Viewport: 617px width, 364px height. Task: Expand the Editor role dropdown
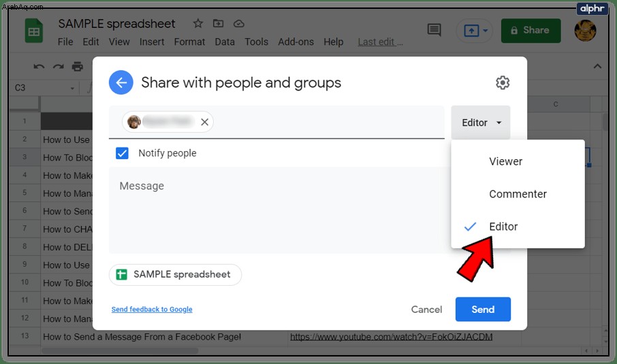[x=481, y=122]
